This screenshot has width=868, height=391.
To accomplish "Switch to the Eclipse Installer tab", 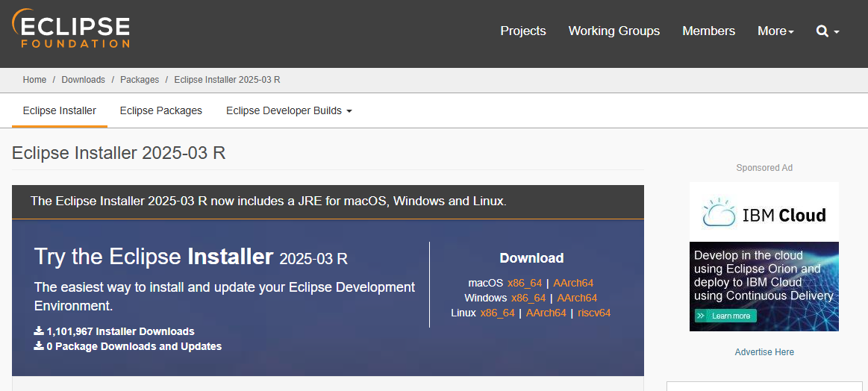I will pos(59,110).
